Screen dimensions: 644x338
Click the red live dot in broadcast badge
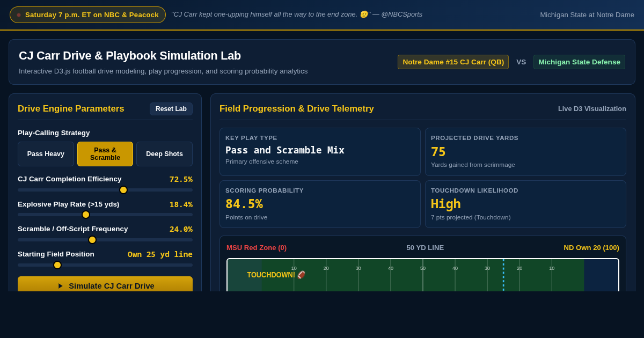(x=19, y=15)
